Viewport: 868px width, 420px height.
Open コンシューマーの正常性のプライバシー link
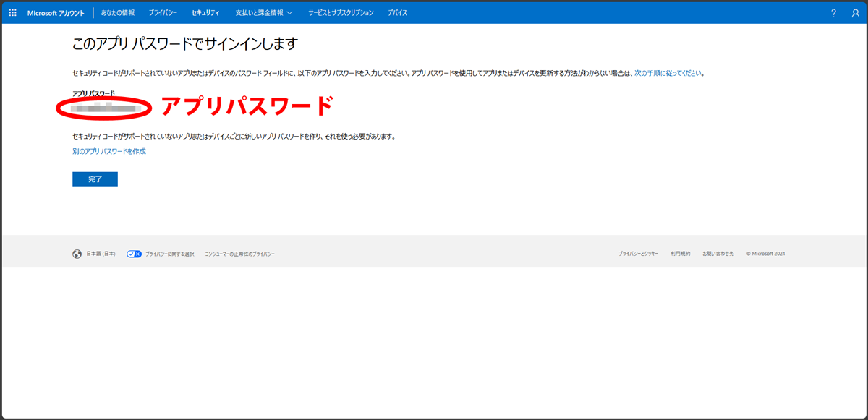239,254
